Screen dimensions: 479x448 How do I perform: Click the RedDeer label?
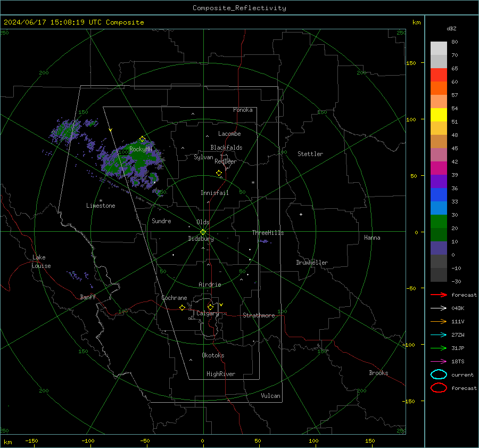[x=226, y=161]
